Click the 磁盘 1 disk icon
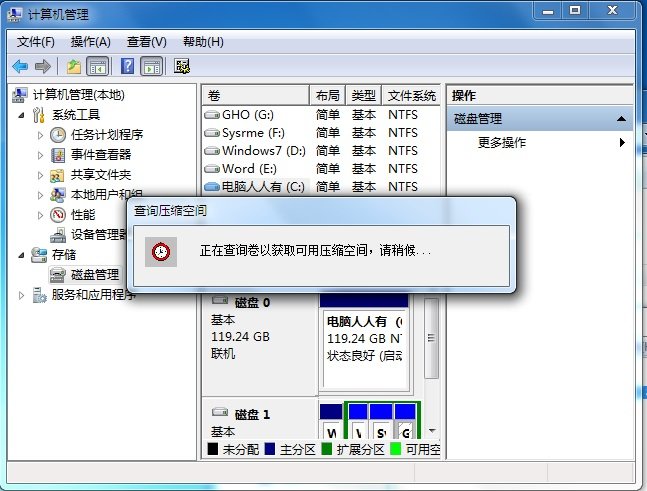 tap(220, 412)
